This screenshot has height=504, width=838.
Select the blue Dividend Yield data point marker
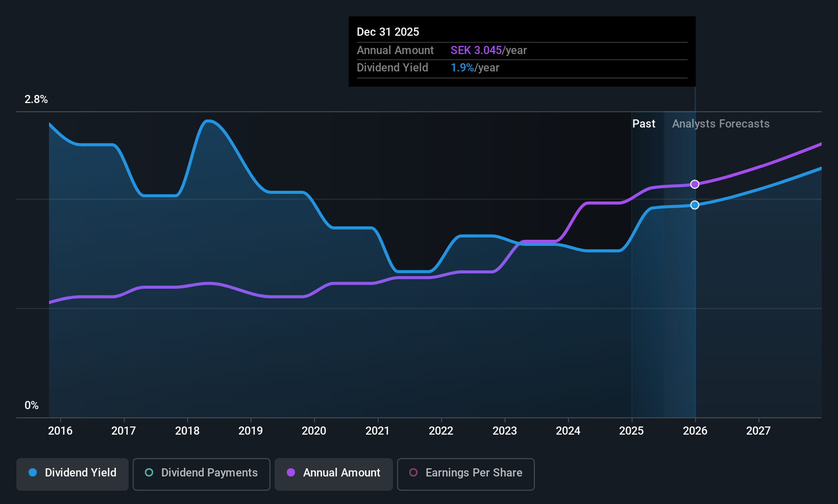point(695,205)
